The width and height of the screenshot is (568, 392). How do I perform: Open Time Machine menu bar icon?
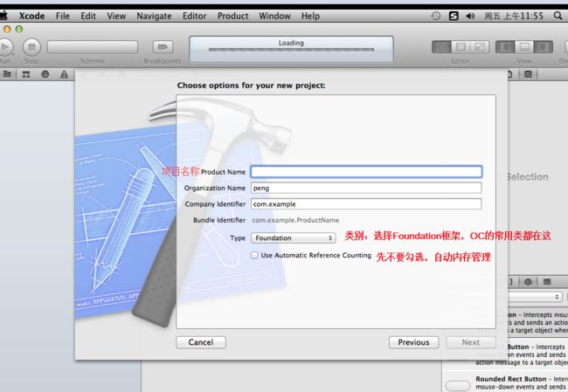tap(436, 16)
